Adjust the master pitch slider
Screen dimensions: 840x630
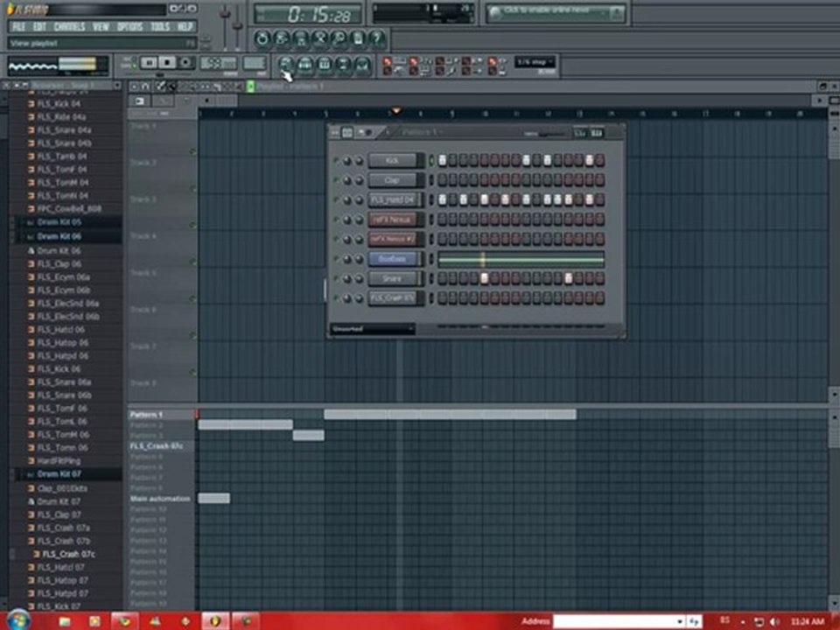237,27
